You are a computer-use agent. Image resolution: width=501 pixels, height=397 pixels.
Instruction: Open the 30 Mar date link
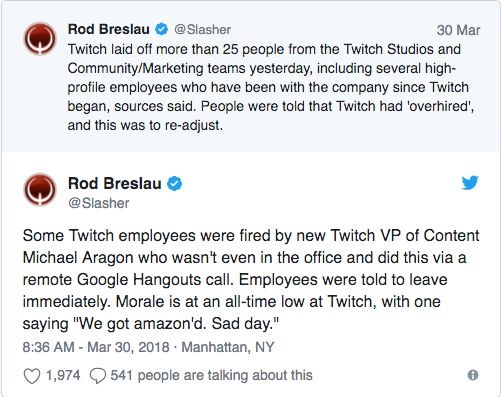pos(458,30)
